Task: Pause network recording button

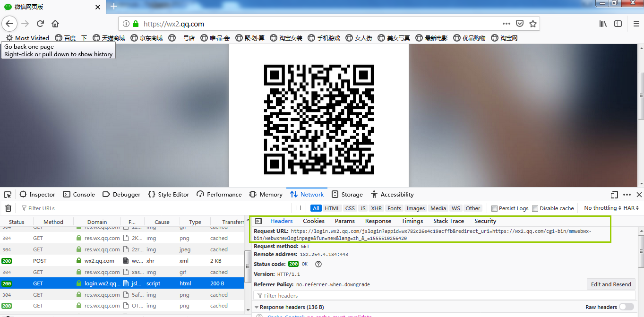Action: point(299,208)
